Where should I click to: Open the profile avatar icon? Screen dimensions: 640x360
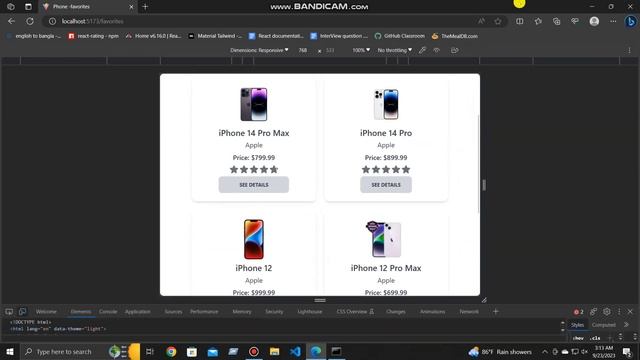click(x=594, y=21)
